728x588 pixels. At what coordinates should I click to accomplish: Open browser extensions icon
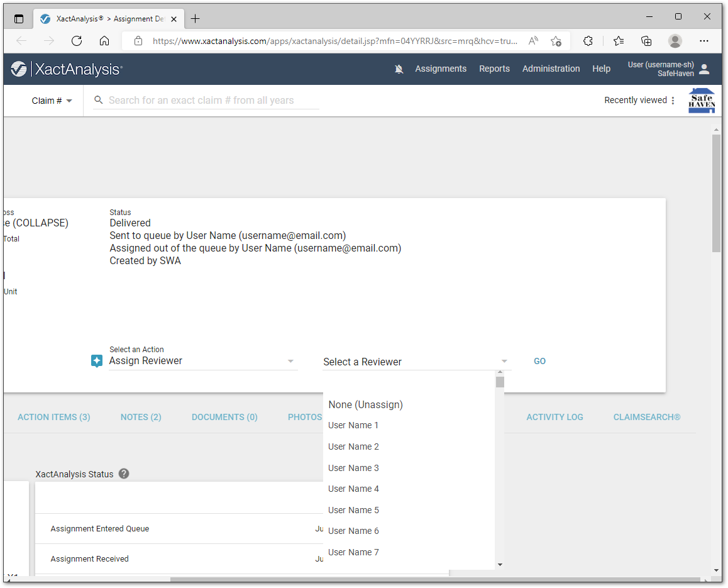coord(588,41)
